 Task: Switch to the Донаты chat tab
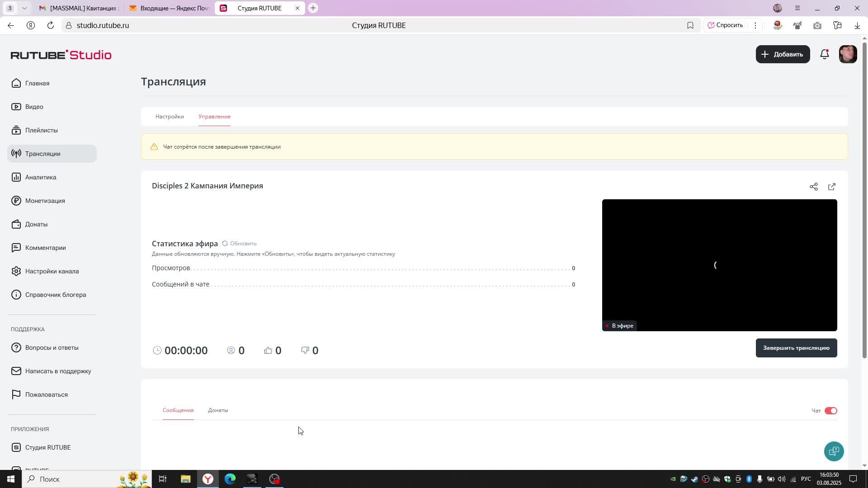point(218,410)
